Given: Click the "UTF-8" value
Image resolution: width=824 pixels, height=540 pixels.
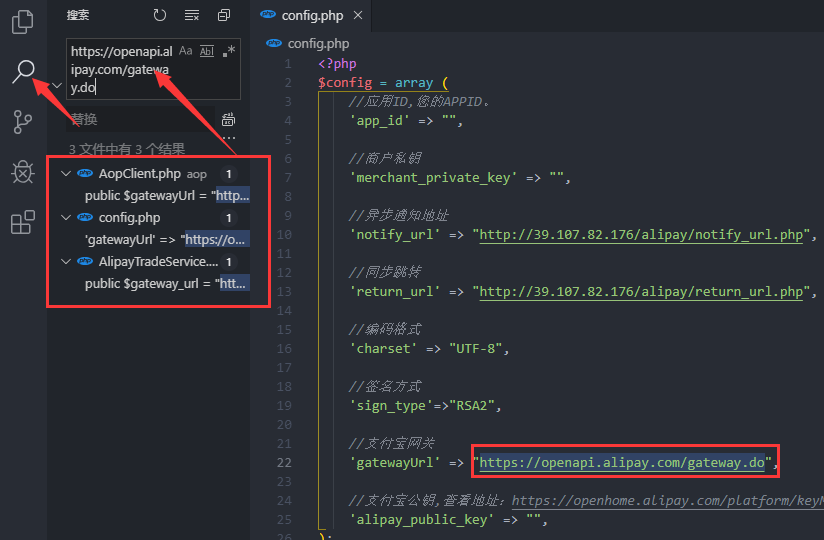Looking at the screenshot, I should [x=476, y=349].
